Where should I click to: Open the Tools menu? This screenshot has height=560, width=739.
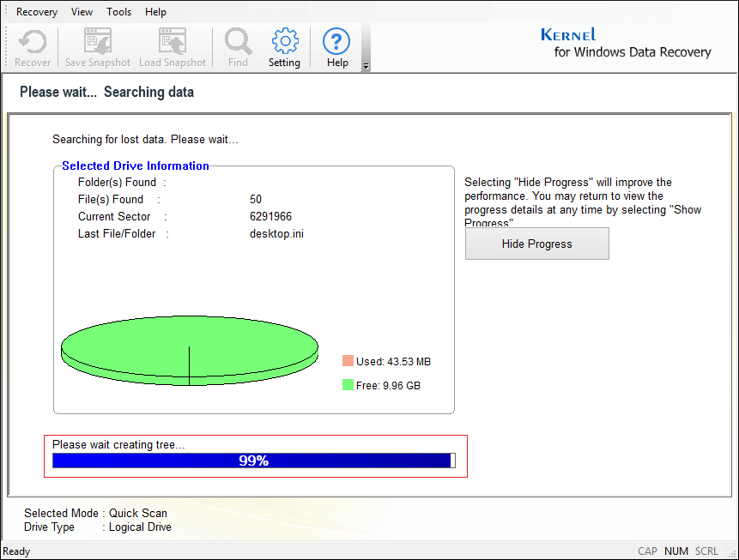coord(118,12)
